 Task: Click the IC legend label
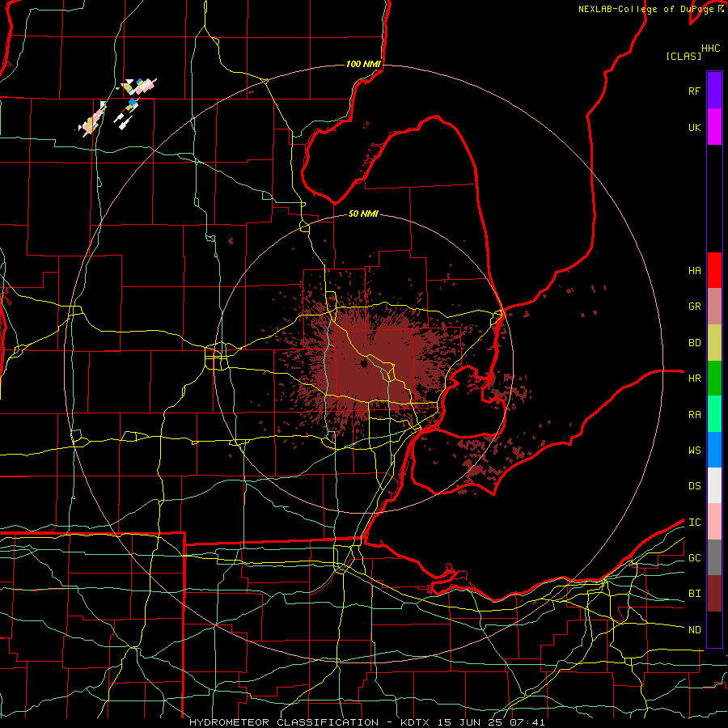694,523
